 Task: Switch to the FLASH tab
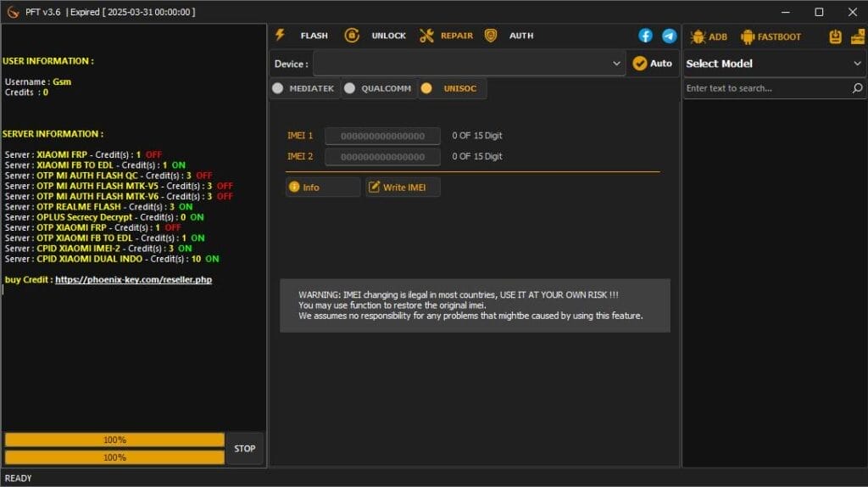point(302,36)
